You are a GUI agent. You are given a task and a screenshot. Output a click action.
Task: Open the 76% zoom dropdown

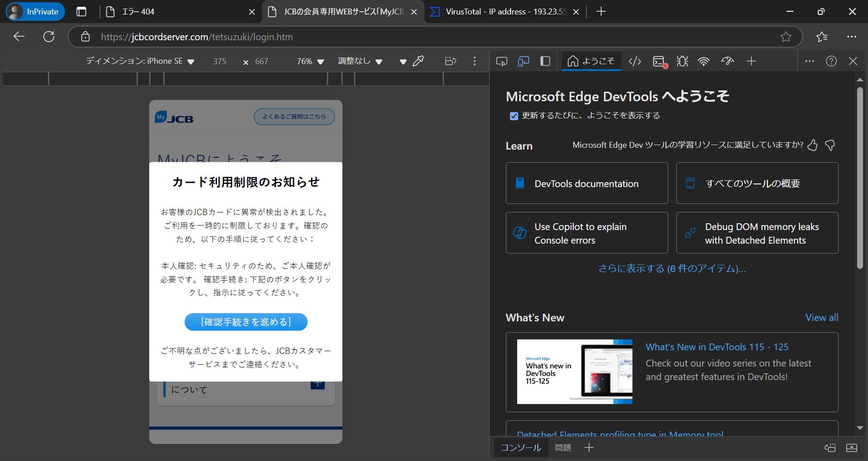coord(311,61)
